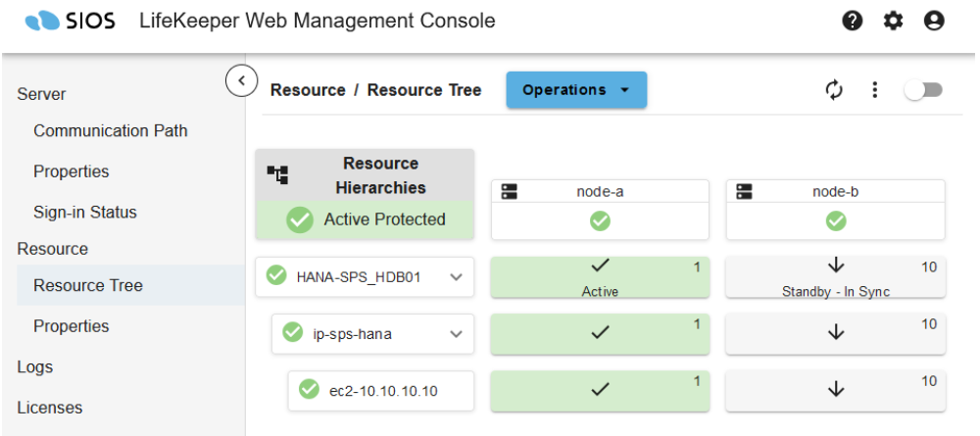Screen dimensions: 980x436
Task: Collapse the ip-sps-hana resource chevron
Action: 456,334
